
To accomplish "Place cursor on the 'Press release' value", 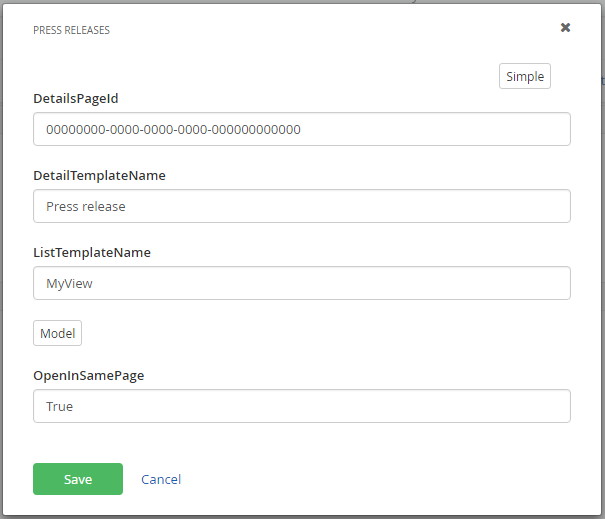I will [x=86, y=207].
